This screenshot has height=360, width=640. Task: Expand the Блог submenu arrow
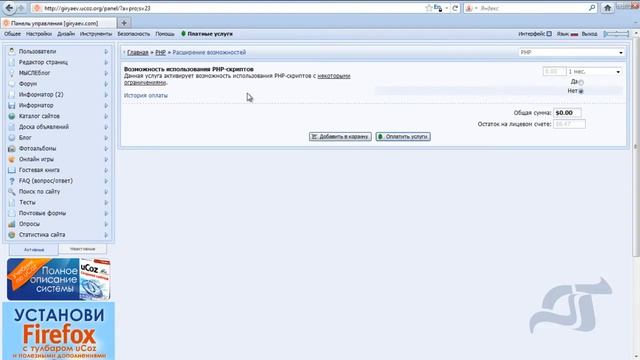click(106, 138)
